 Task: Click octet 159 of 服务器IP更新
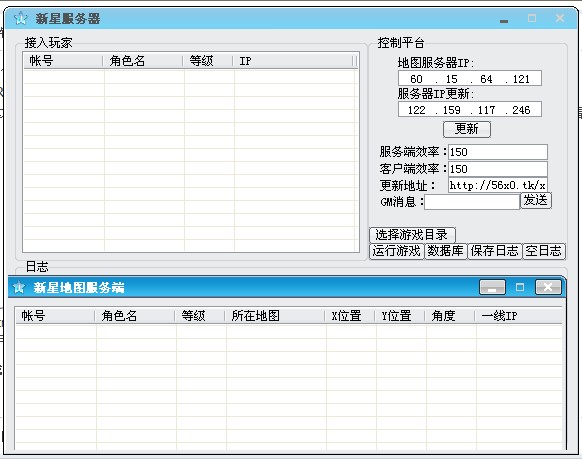(x=451, y=110)
